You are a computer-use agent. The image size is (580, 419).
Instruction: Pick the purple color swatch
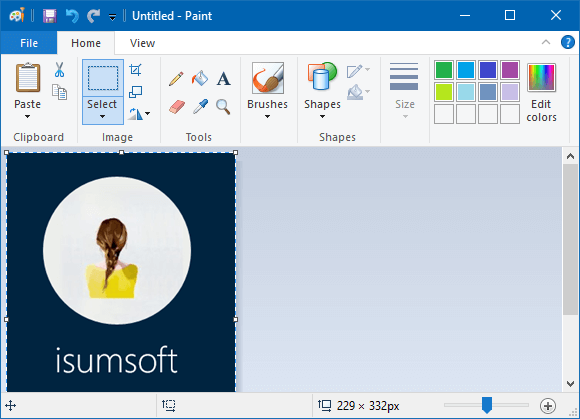pos(510,70)
